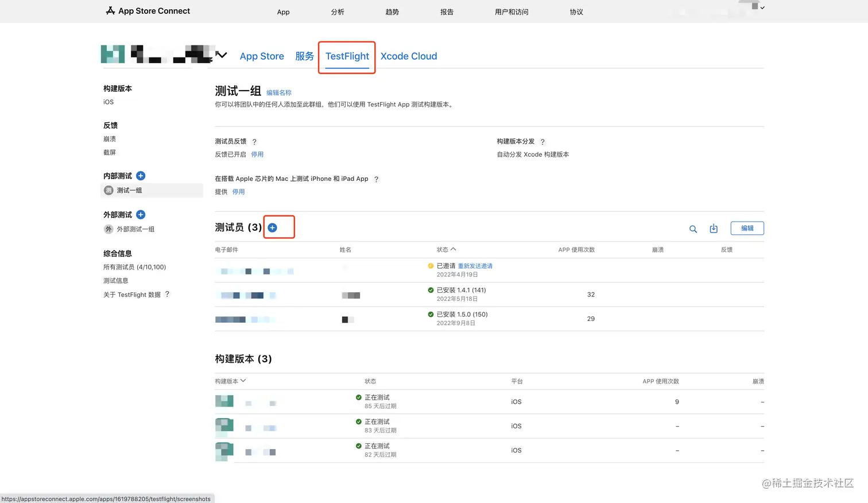Open the 协议 menu
This screenshot has width=868, height=503.
click(x=576, y=12)
